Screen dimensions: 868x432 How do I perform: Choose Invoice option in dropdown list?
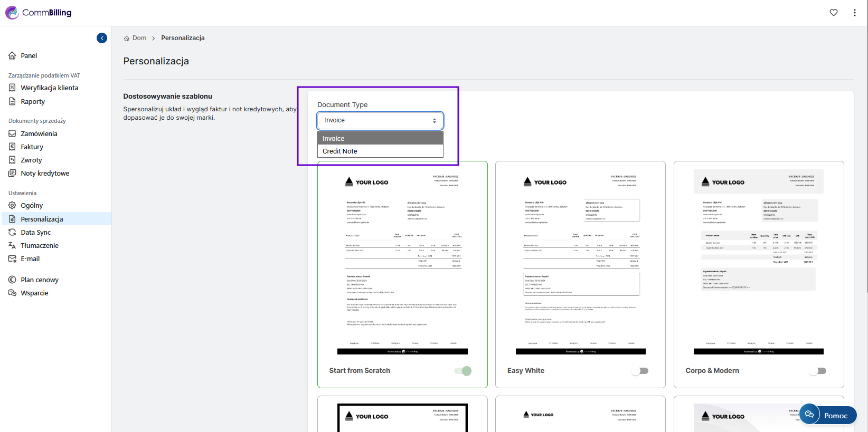[334, 139]
